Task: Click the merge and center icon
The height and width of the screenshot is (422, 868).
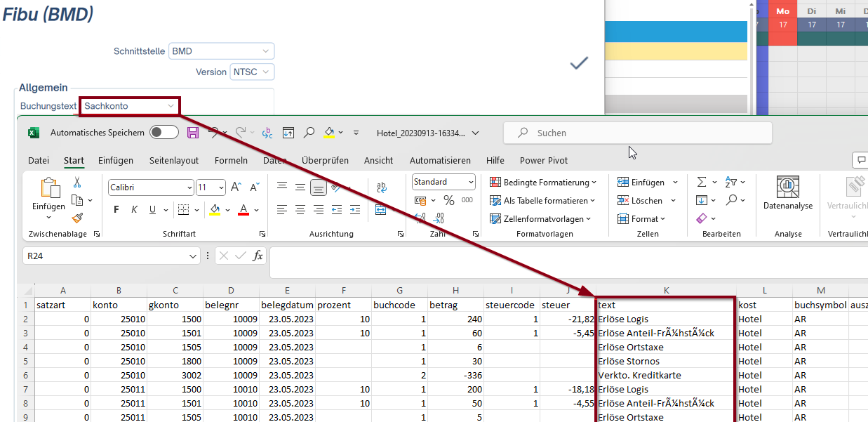Action: pos(381,210)
